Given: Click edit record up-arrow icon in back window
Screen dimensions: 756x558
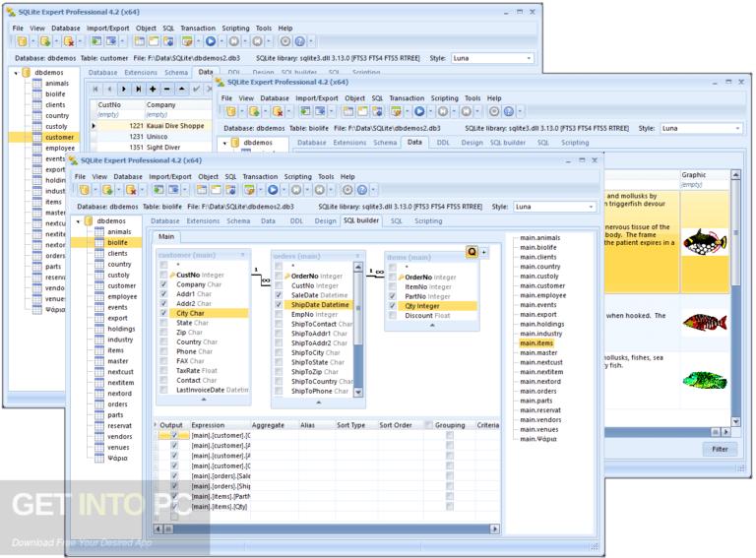Looking at the screenshot, I should (x=181, y=89).
